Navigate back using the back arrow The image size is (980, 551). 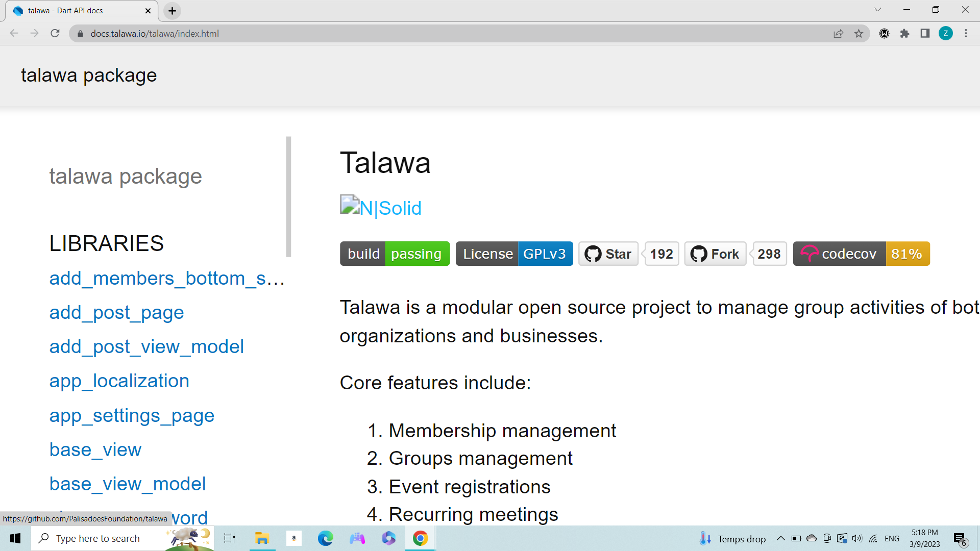(x=14, y=33)
